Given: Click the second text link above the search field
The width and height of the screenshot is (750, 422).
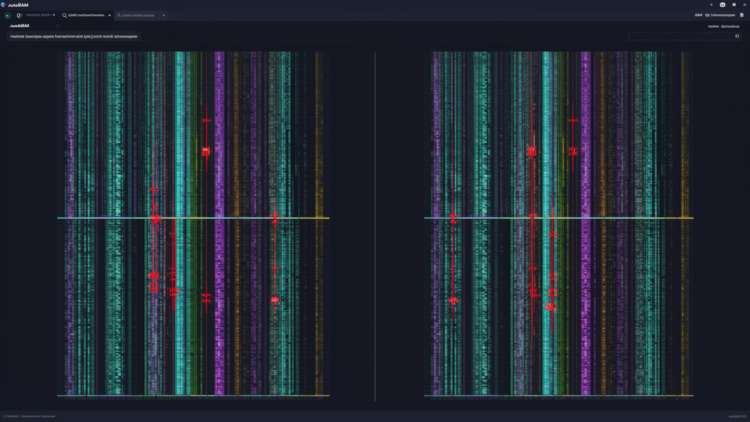Looking at the screenshot, I should pyautogui.click(x=730, y=26).
